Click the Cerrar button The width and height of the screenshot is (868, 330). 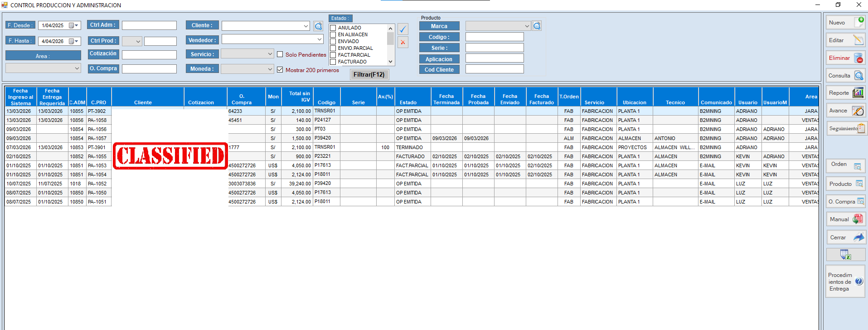tap(845, 238)
